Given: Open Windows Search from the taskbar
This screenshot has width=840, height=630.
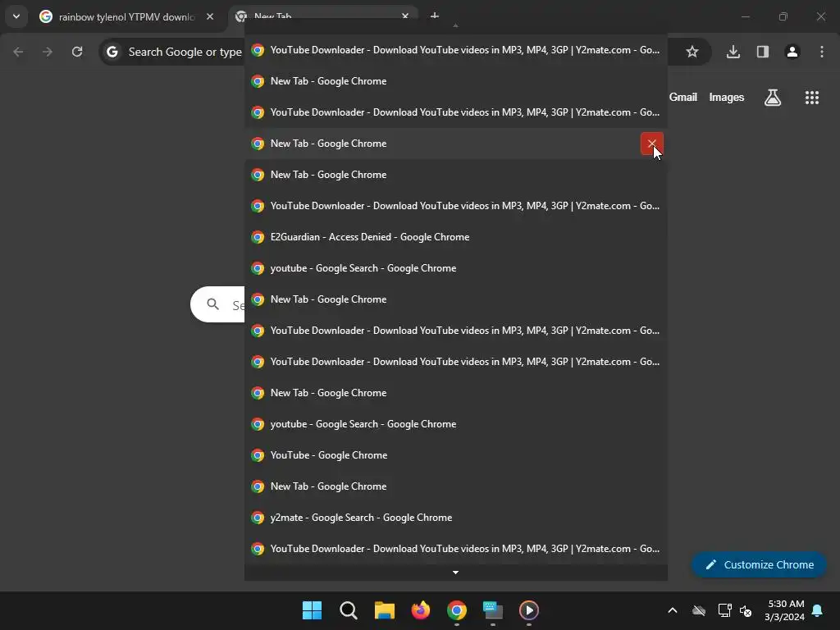Looking at the screenshot, I should tap(348, 610).
